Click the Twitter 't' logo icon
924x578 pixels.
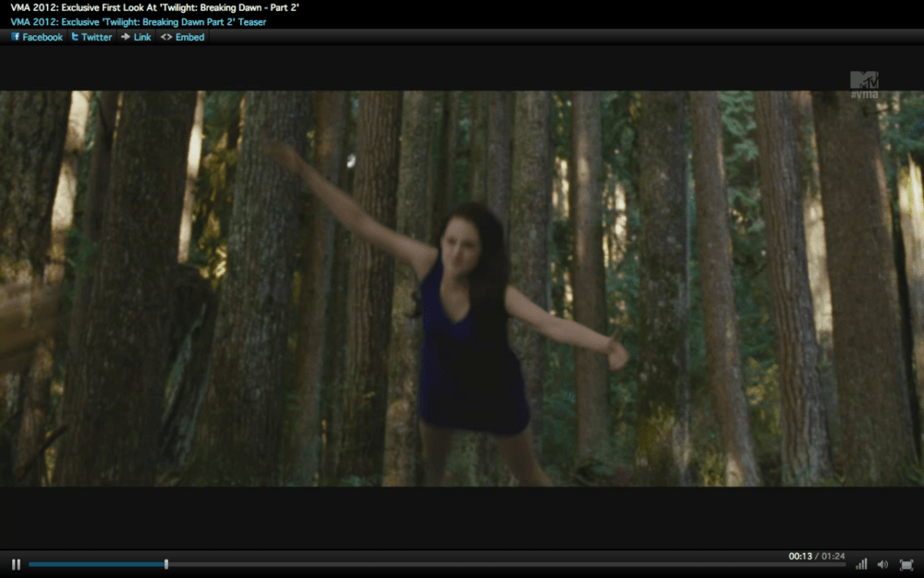pyautogui.click(x=75, y=37)
